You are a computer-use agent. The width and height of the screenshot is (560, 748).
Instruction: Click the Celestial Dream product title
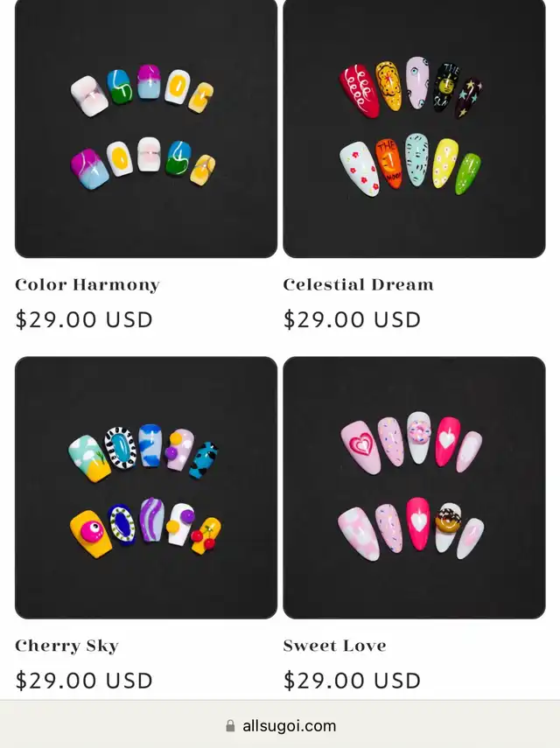coord(358,284)
